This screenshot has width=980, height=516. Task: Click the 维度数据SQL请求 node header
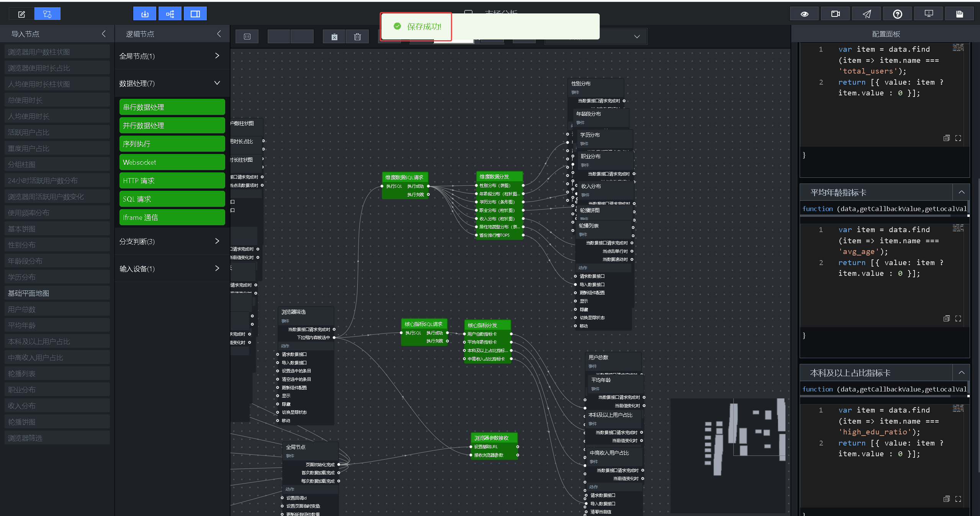[405, 177]
